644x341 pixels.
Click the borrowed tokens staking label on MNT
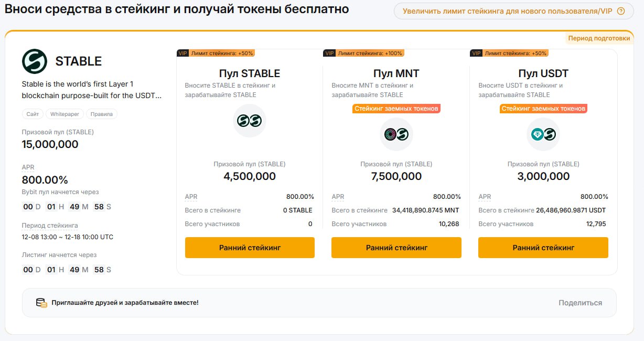point(396,109)
